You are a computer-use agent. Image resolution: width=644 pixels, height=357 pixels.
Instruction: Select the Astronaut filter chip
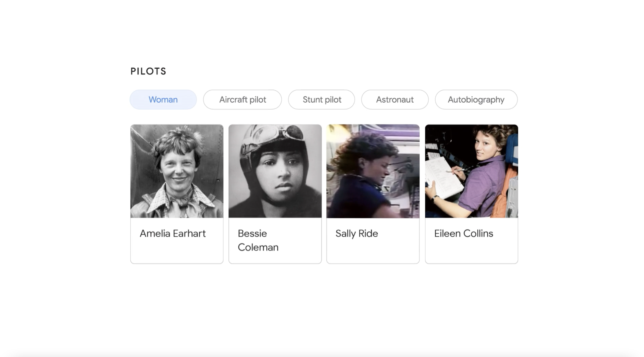pos(395,99)
